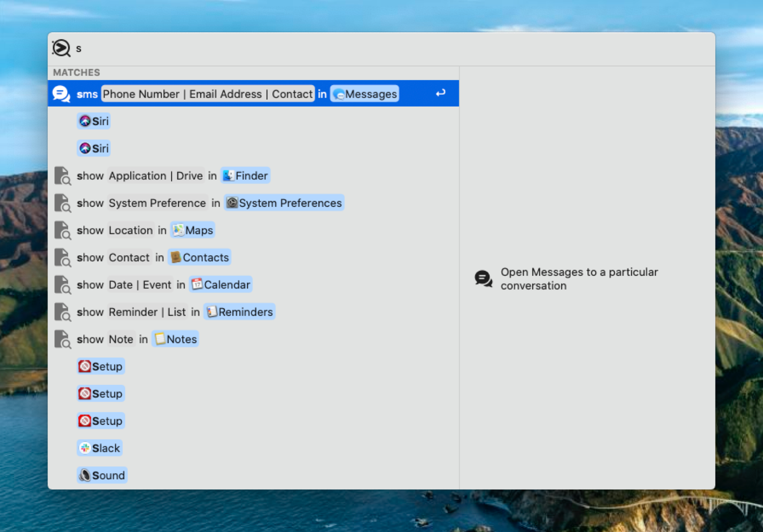Click the Calendar icon in the Date Event row
The height and width of the screenshot is (532, 763).
click(x=197, y=284)
